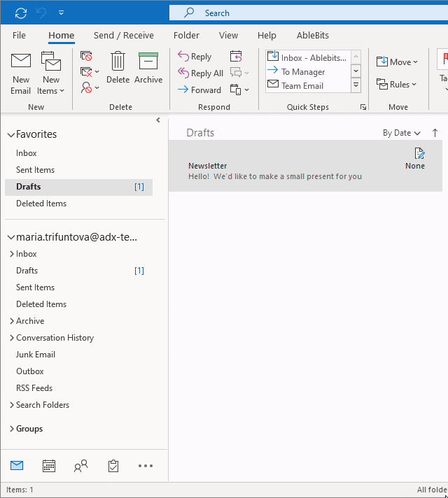The image size is (448, 498).
Task: Open the Clean Up dropdown arrow
Action: pyautogui.click(x=97, y=72)
